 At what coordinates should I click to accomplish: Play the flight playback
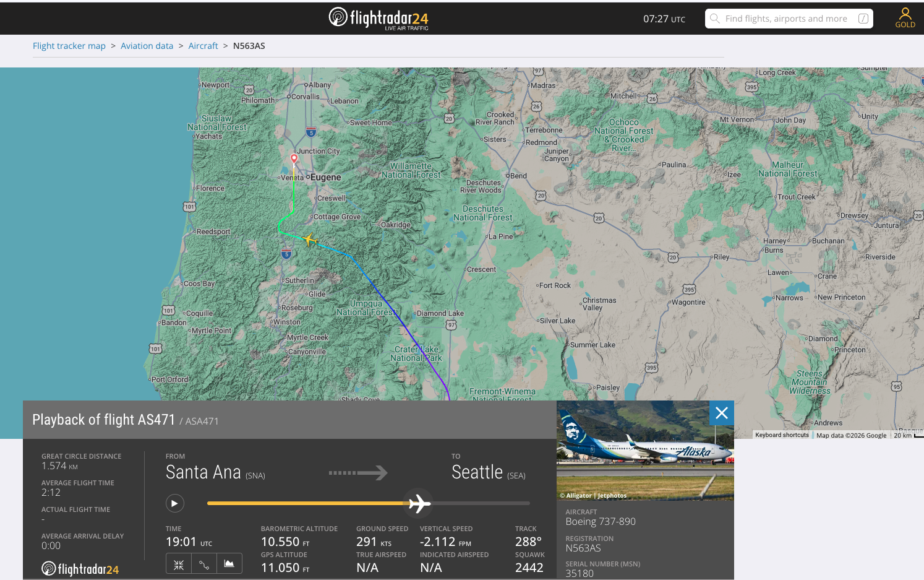[x=175, y=503]
